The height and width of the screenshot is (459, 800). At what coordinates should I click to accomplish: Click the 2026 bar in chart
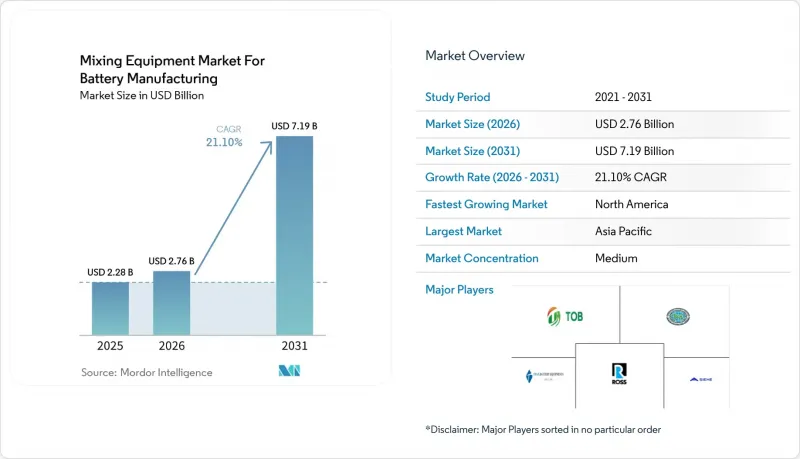[171, 303]
